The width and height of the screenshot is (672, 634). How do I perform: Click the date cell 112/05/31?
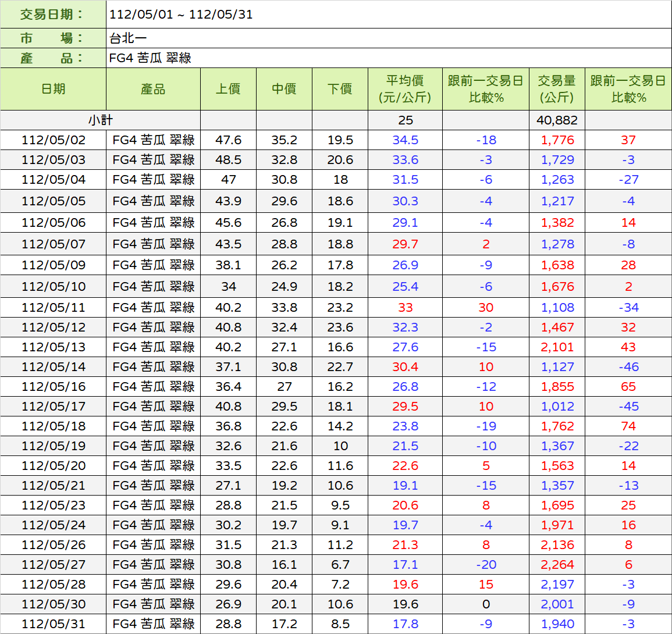[54, 624]
